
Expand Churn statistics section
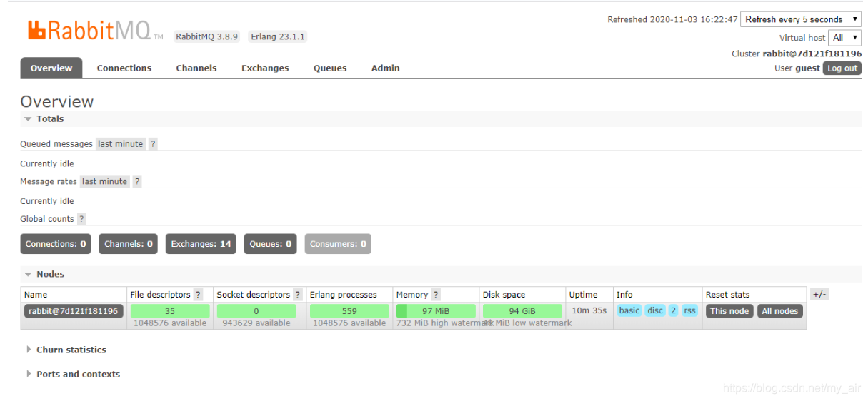pyautogui.click(x=66, y=350)
